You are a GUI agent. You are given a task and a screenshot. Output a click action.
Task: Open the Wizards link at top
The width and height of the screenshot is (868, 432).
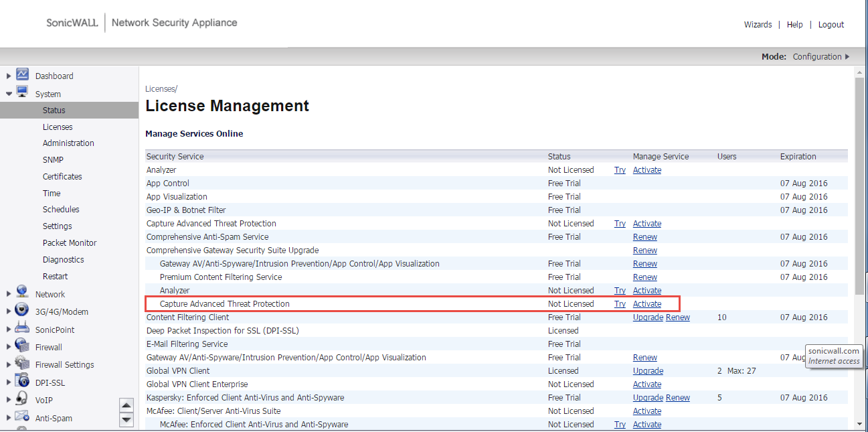click(x=758, y=25)
